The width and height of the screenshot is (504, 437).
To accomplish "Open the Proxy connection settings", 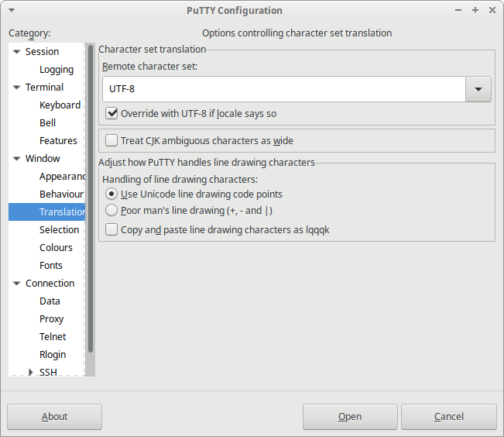I will (x=51, y=319).
